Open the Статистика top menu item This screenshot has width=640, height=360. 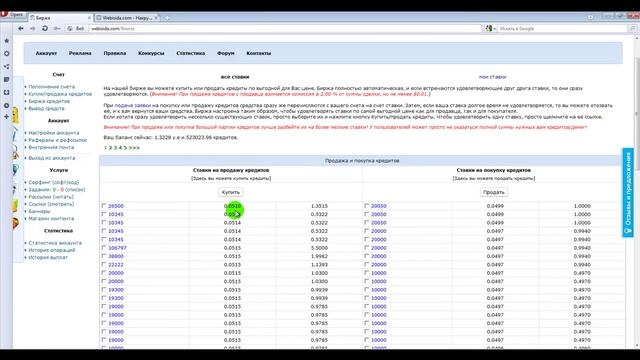191,53
